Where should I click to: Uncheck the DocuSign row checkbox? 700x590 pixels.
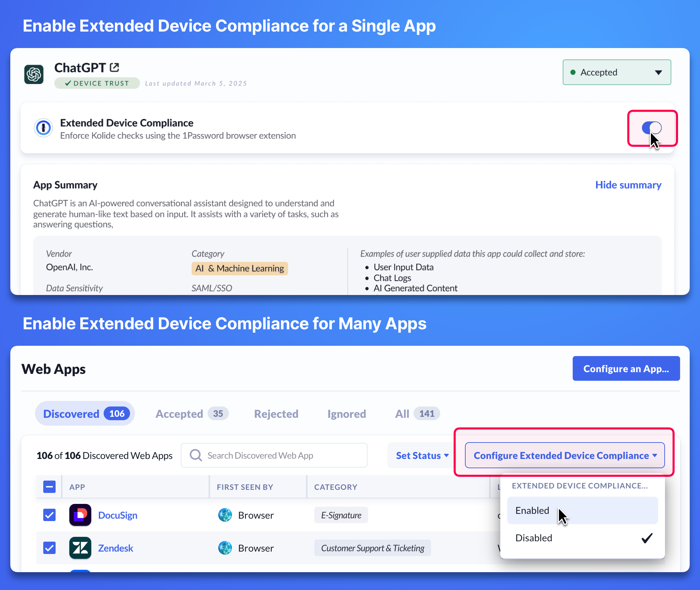click(49, 515)
